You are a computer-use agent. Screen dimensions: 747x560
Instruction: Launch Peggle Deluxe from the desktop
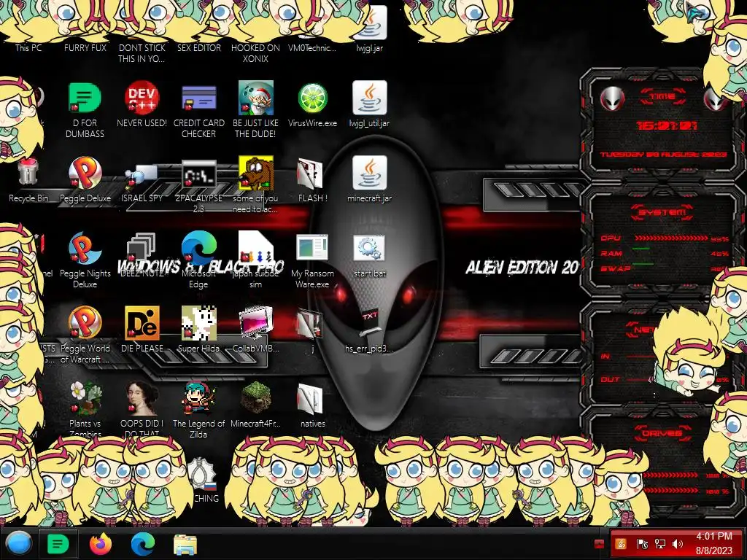click(85, 173)
